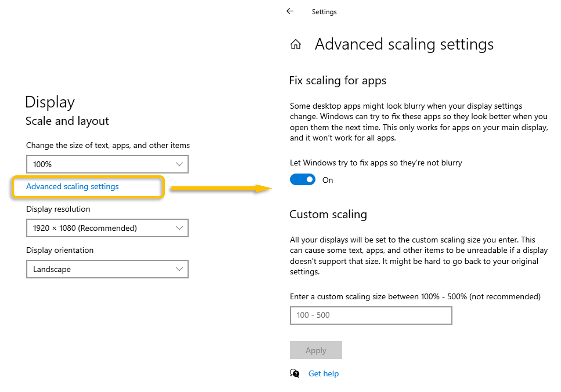Click the Custom scaling section heading
The image size is (561, 392).
click(x=328, y=214)
